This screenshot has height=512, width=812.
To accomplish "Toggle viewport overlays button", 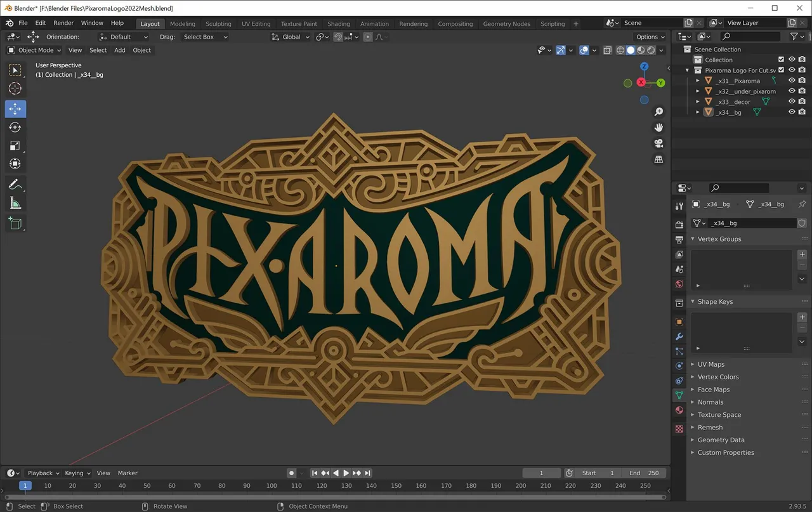I will (584, 50).
